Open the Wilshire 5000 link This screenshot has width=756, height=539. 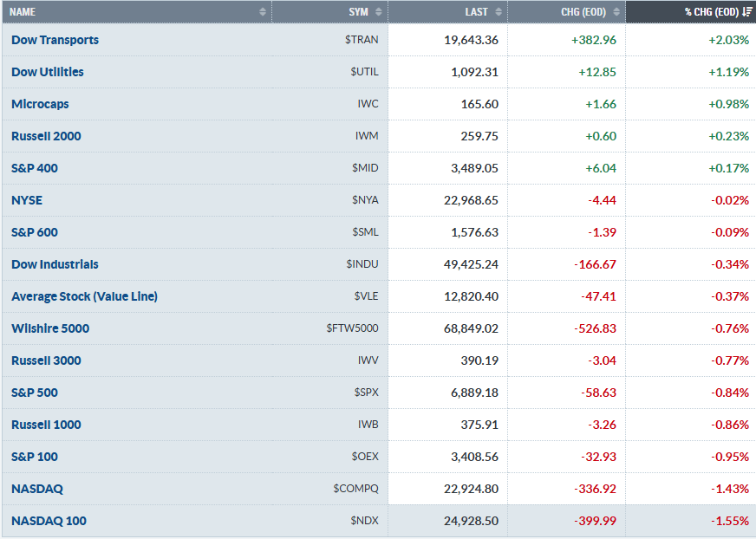pos(50,328)
